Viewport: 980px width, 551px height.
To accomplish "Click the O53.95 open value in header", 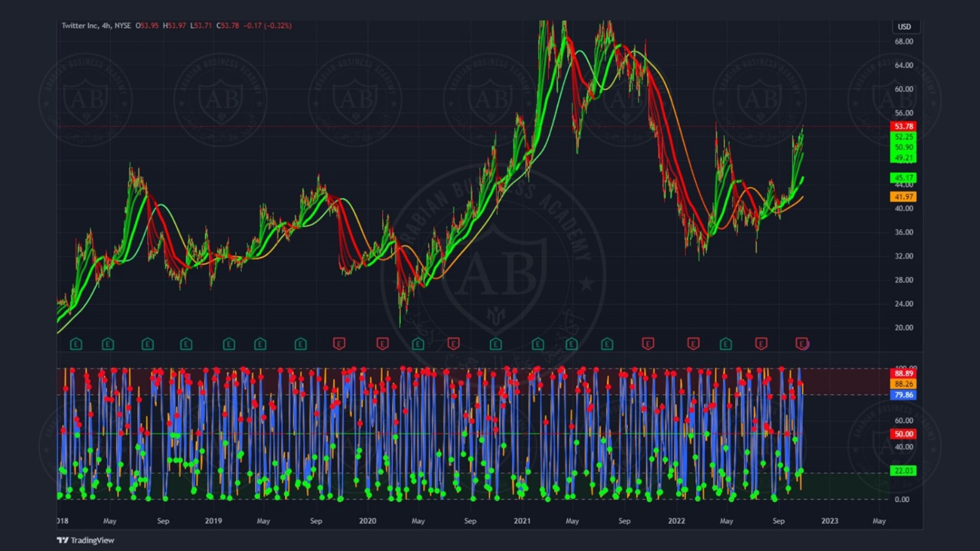I will (147, 25).
